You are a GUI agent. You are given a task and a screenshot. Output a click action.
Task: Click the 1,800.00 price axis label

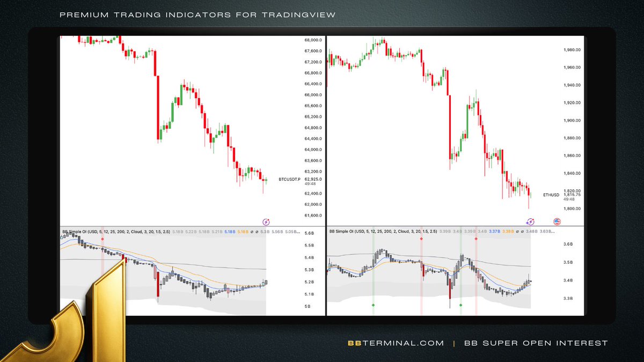[572, 209]
